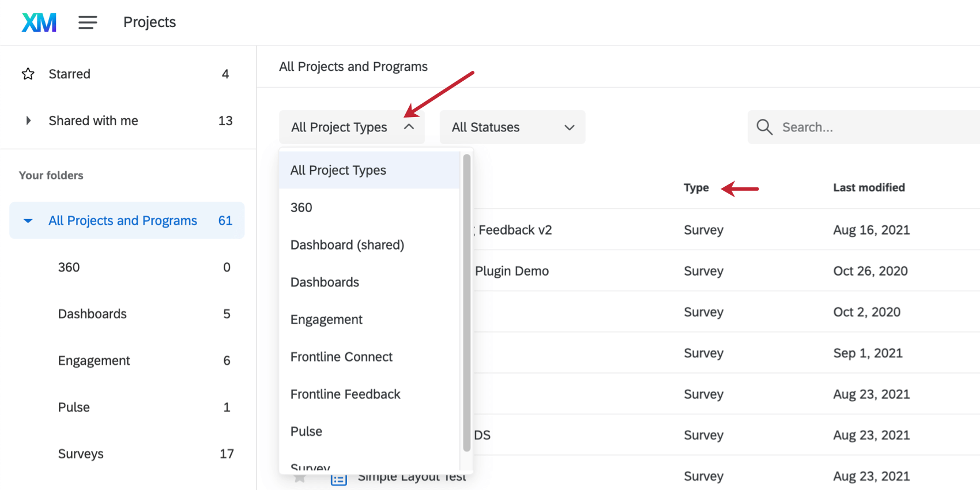Choose Dashboard (shared) in the dropdown list

tap(347, 245)
